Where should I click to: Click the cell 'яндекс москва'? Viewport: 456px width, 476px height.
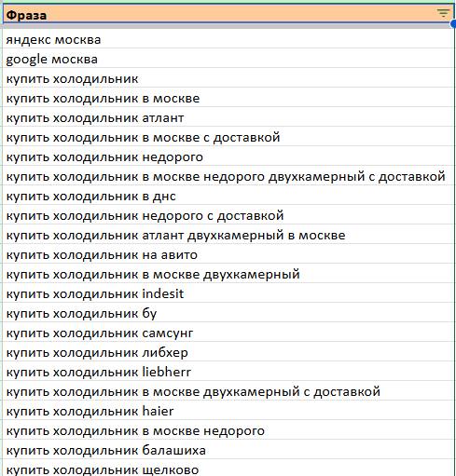(228, 39)
